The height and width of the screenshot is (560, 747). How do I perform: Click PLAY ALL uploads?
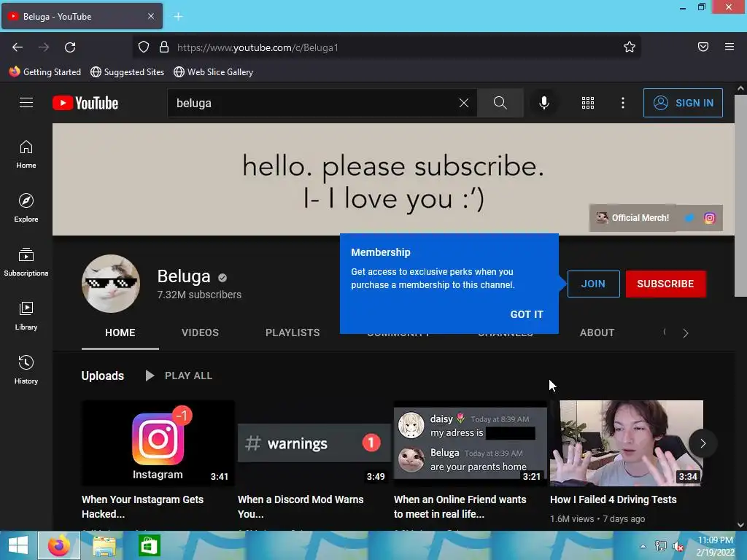179,376
